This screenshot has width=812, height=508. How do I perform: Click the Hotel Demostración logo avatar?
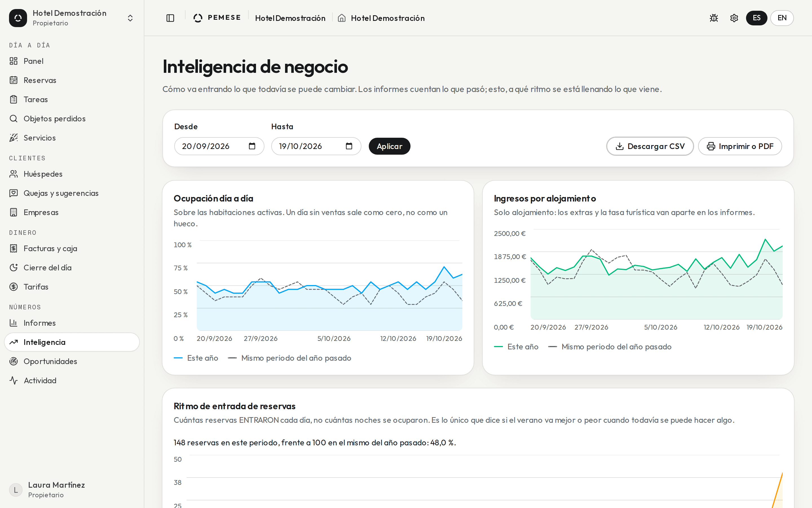[x=18, y=18]
